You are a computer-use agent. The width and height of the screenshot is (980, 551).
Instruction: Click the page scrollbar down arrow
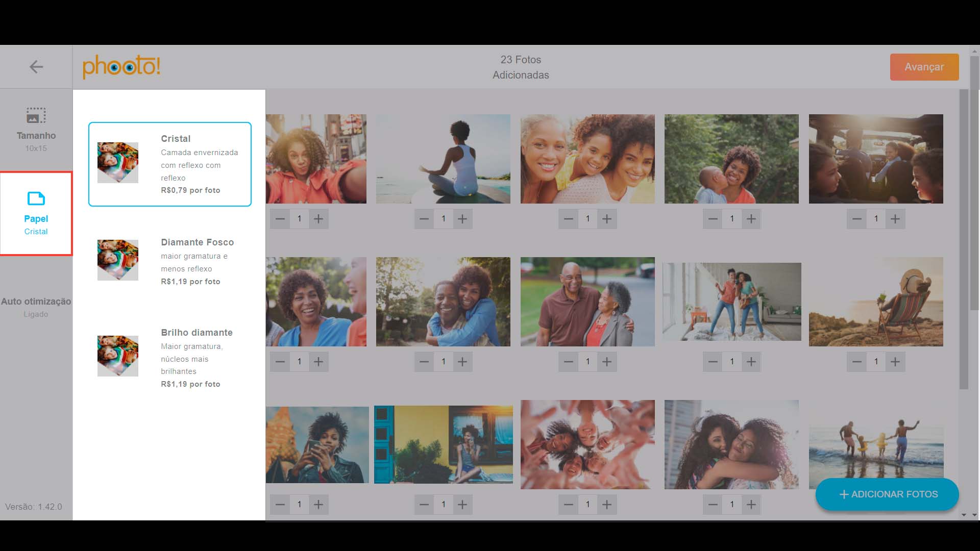(x=974, y=515)
